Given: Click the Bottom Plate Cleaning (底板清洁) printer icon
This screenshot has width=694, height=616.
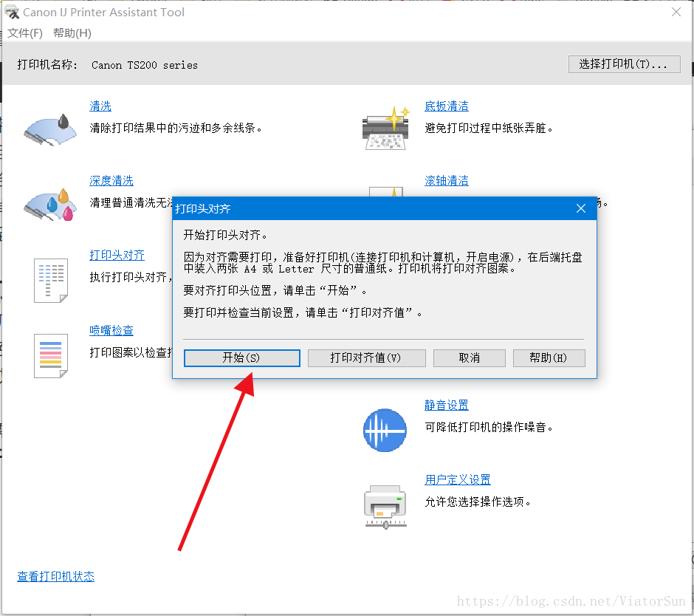Looking at the screenshot, I should click(385, 129).
